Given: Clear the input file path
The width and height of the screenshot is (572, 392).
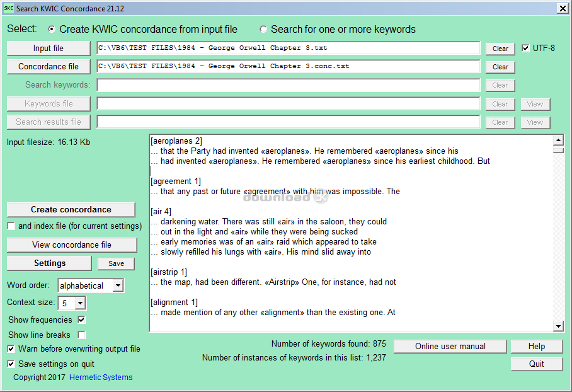Looking at the screenshot, I should [500, 49].
